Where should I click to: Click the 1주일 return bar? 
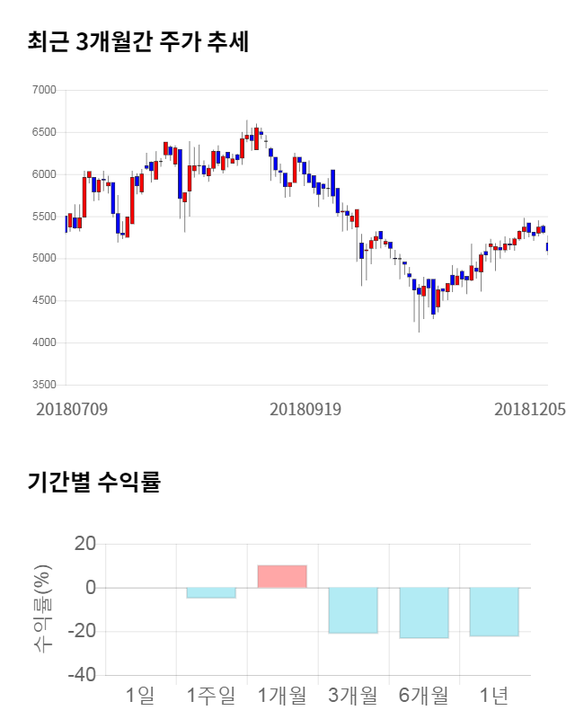pyautogui.click(x=211, y=593)
